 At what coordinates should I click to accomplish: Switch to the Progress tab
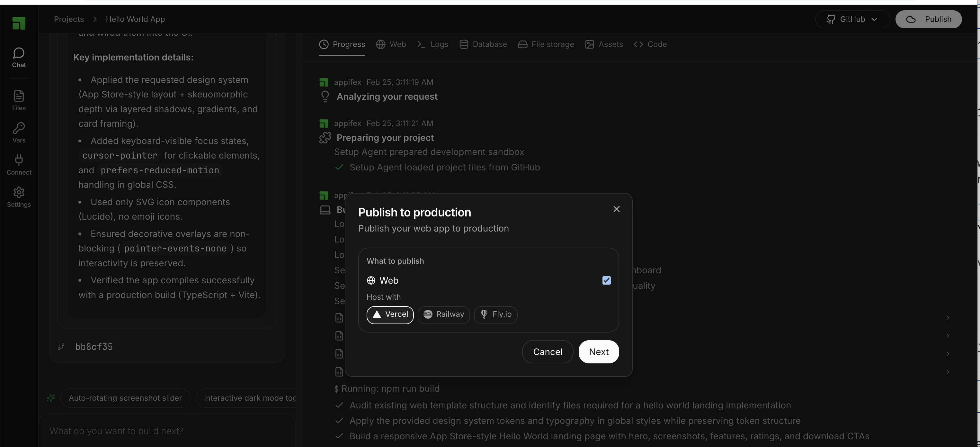click(342, 44)
